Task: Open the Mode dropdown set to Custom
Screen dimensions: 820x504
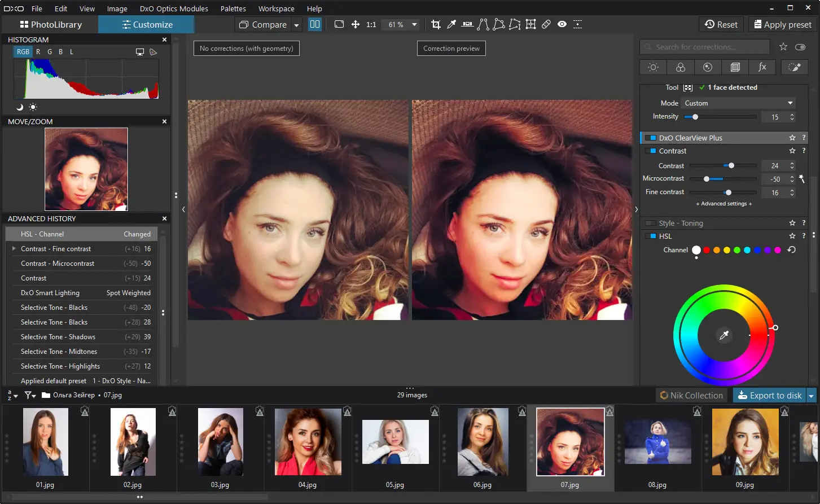Action: click(739, 103)
